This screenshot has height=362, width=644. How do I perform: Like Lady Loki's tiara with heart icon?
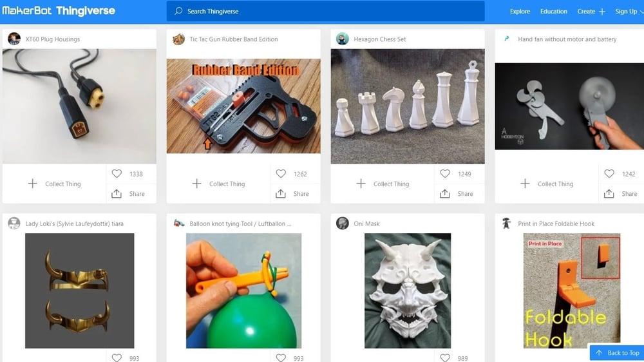(117, 358)
